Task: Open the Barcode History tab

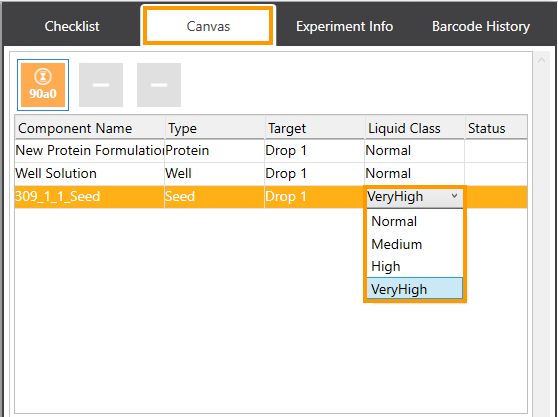Action: tap(481, 26)
